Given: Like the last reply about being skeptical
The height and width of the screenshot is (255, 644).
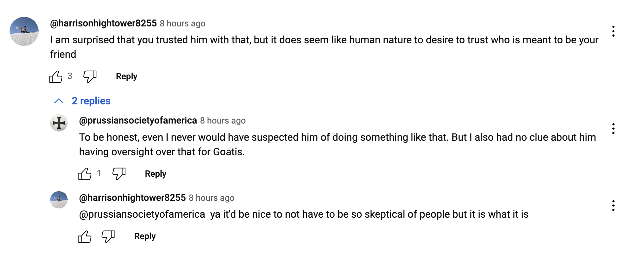Looking at the screenshot, I should [85, 237].
